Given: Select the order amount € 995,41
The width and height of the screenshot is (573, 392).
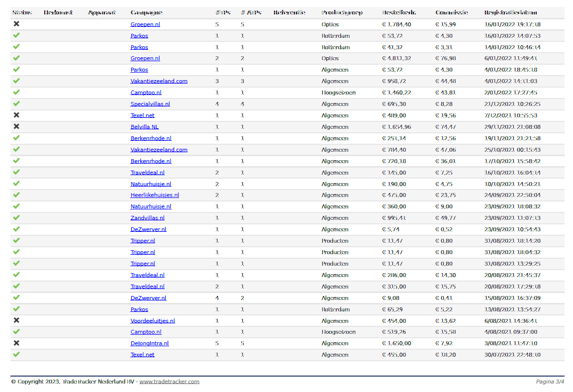Looking at the screenshot, I should pyautogui.click(x=394, y=218).
